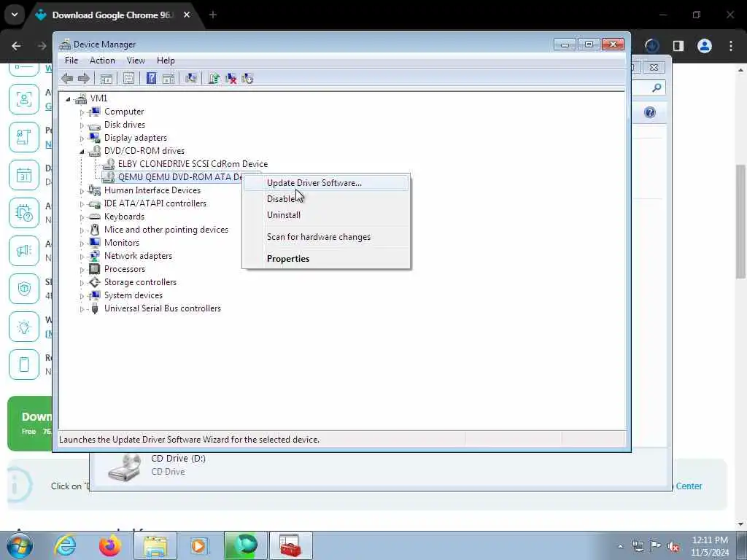This screenshot has height=560, width=747.
Task: Click the chip question mark icon in sidebar
Action: click(24, 213)
